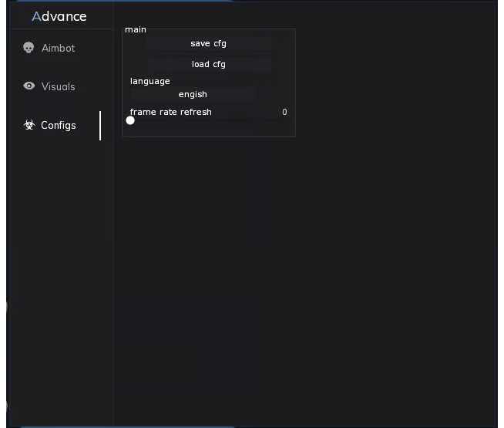Click the frame rate refresh label
Image resolution: width=504 pixels, height=428 pixels.
click(170, 112)
